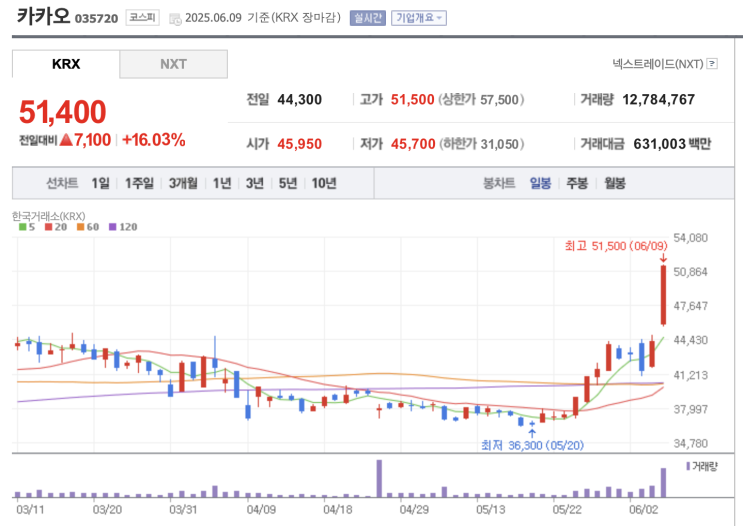
Task: Click the 05/22 date axis label
Action: point(567,510)
